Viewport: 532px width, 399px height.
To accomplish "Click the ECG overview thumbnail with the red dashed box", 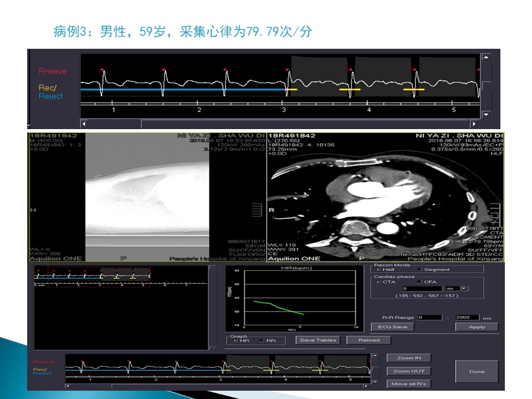I will point(99,277).
